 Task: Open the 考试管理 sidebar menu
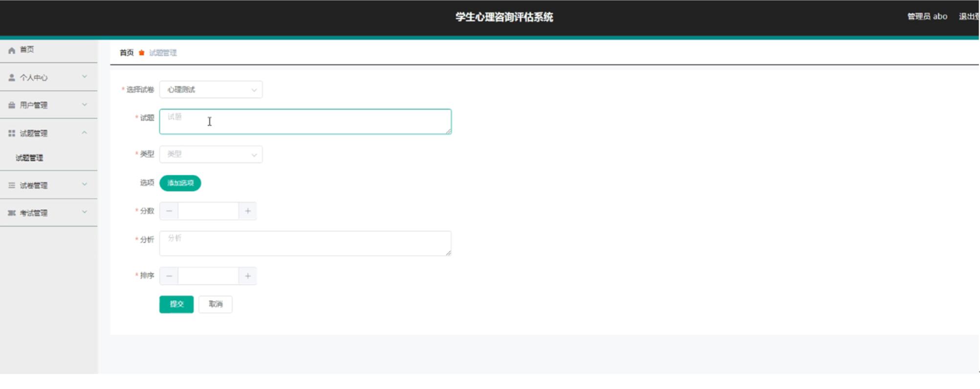click(x=48, y=213)
